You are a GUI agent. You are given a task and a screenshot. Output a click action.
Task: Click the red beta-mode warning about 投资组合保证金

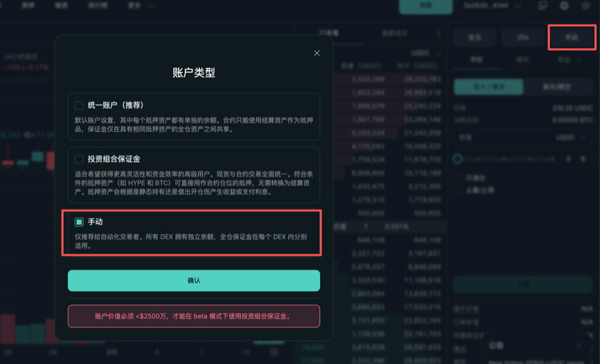point(193,316)
